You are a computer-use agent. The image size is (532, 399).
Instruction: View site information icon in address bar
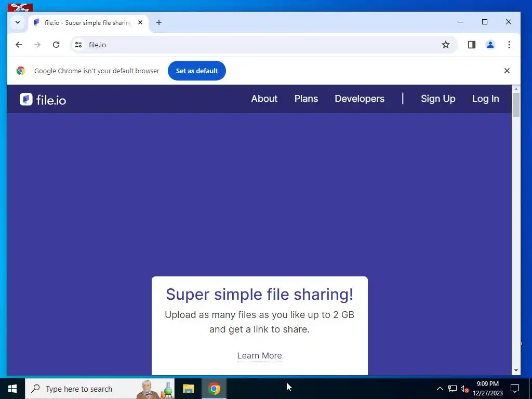78,45
